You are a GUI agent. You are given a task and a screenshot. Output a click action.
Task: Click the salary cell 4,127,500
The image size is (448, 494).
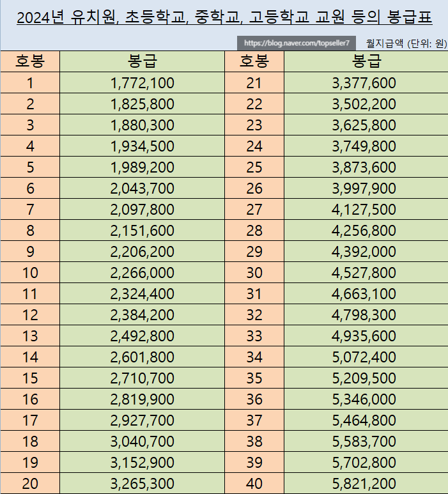click(366, 210)
